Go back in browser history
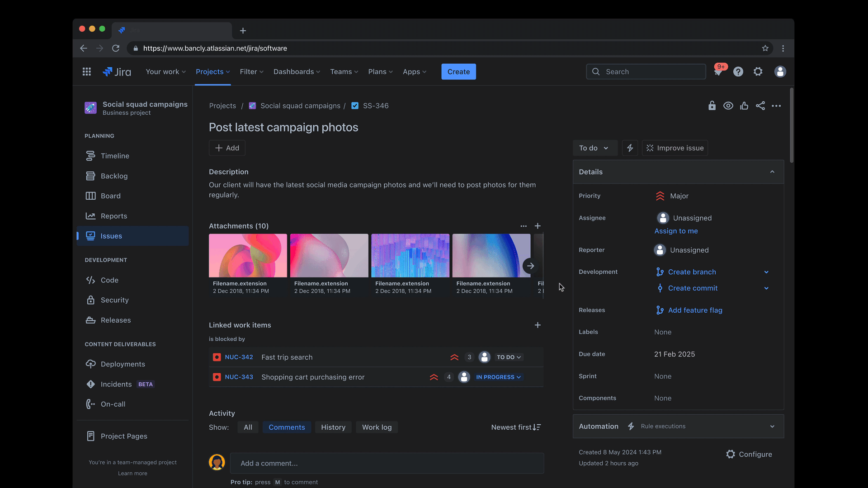 84,48
